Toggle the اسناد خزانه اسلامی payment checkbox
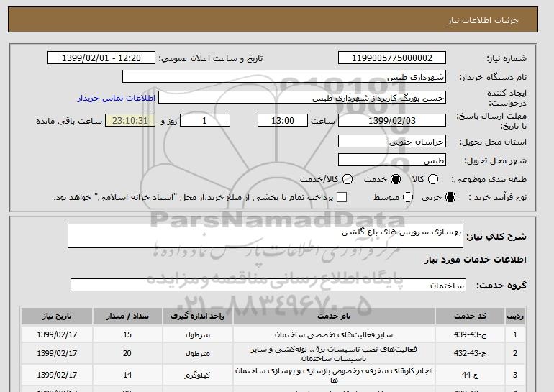 point(342,197)
